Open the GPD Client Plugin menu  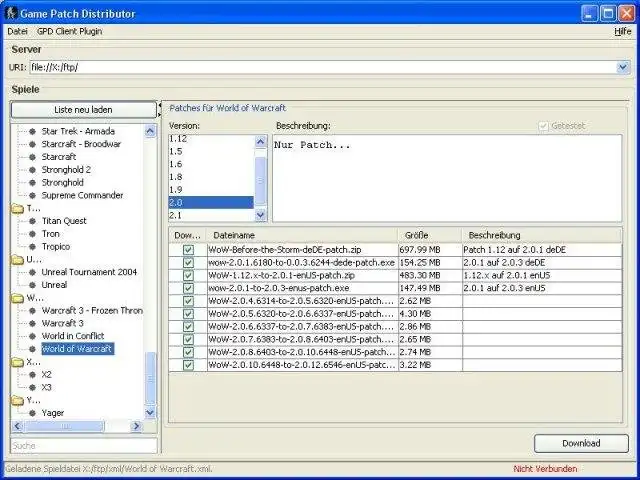(x=69, y=31)
